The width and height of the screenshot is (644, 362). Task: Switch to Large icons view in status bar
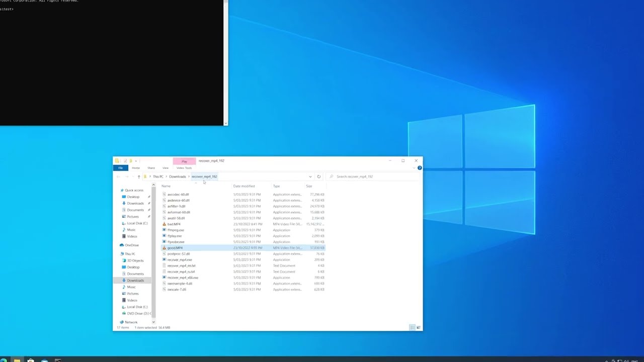point(418,328)
